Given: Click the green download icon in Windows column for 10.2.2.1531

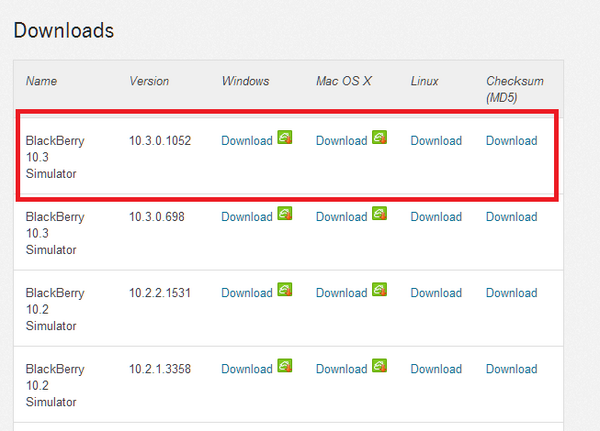Looking at the screenshot, I should click(285, 290).
